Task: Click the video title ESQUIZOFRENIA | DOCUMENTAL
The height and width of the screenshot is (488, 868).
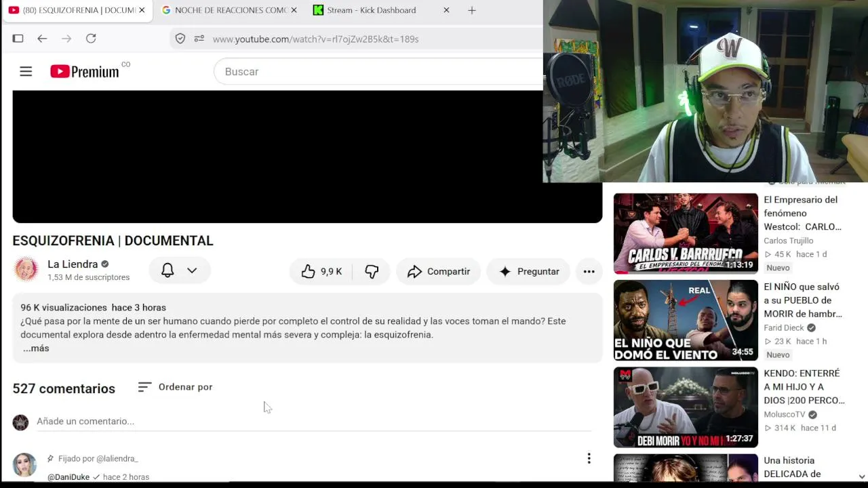Action: (x=113, y=241)
